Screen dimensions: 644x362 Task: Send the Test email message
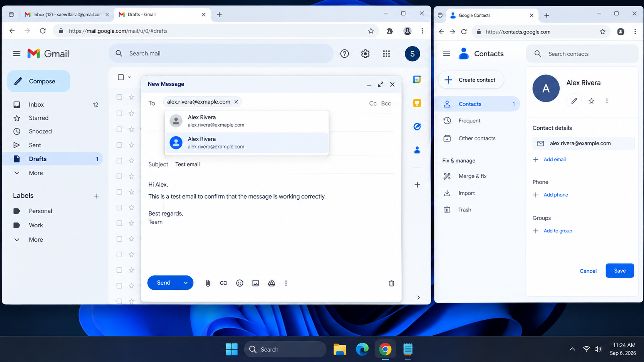pyautogui.click(x=163, y=283)
